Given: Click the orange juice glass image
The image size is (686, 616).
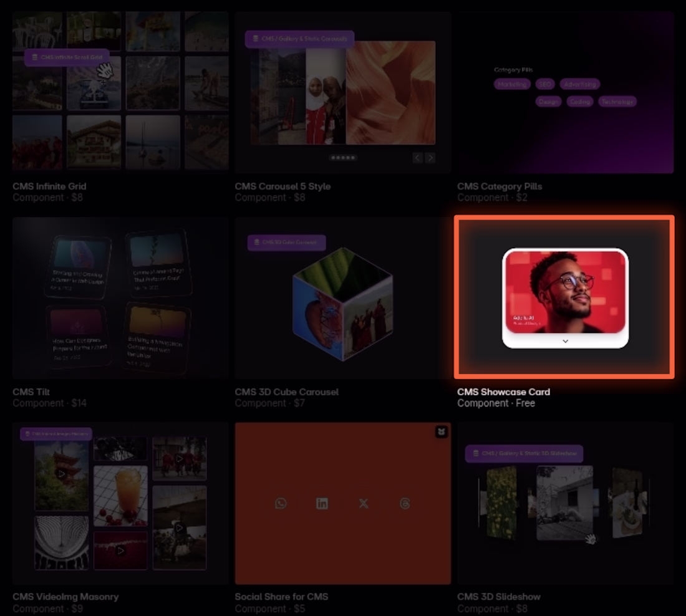Looking at the screenshot, I should (x=120, y=496).
